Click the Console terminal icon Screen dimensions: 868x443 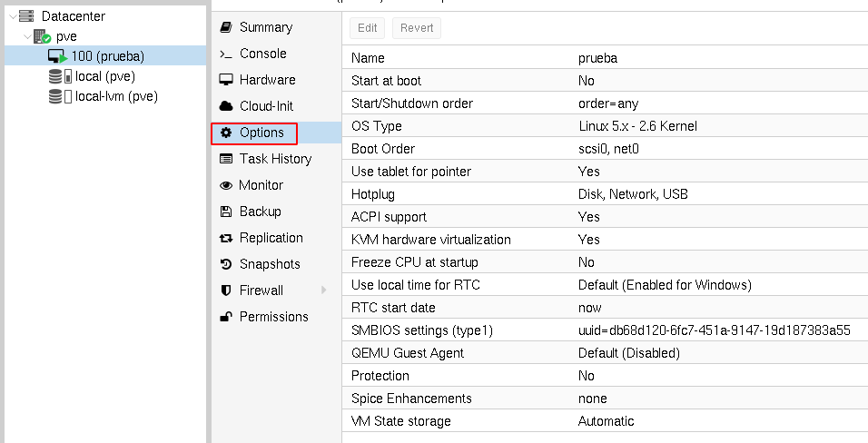[x=226, y=54]
